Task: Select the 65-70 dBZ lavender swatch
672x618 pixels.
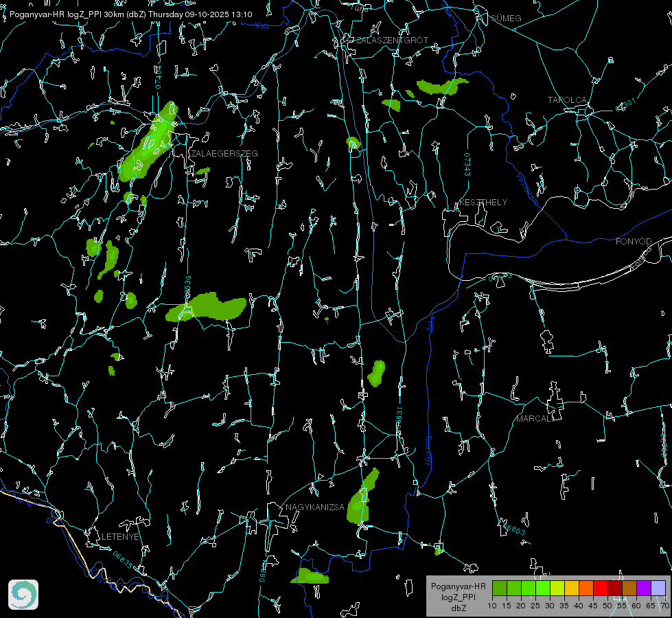Action: pos(658,588)
